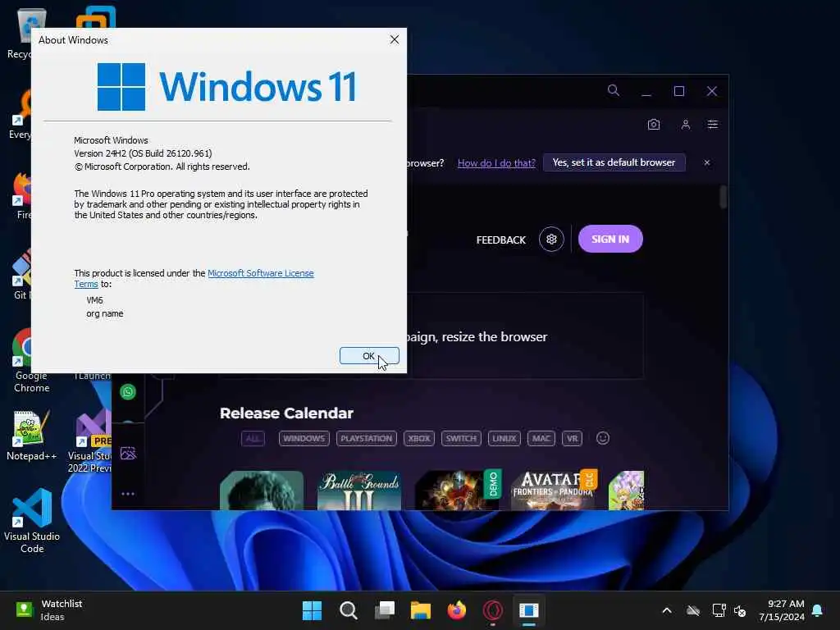The image size is (840, 630).
Task: Filter Release Calendar by PLAYSTATION
Action: (367, 438)
